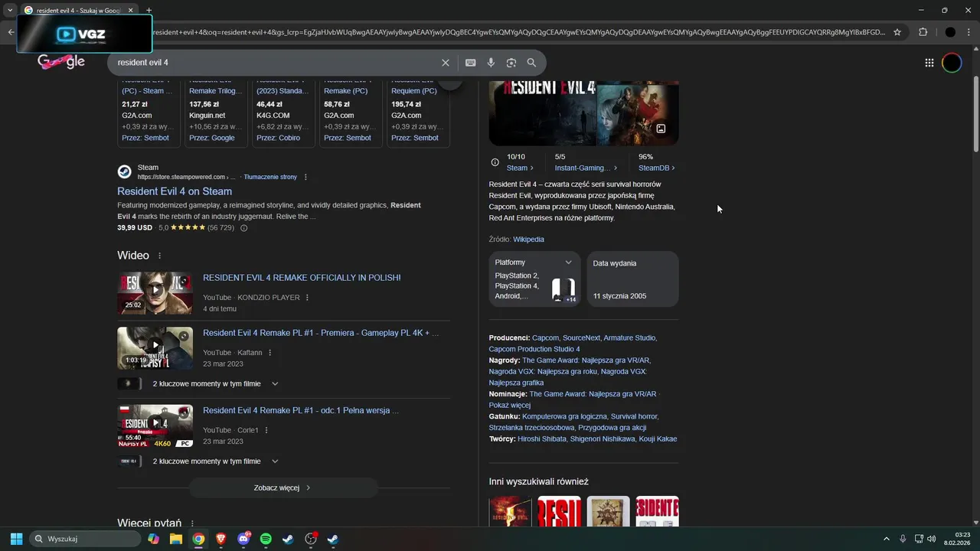980x551 pixels.
Task: Expand key moments under the Kaftann video
Action: 275,383
